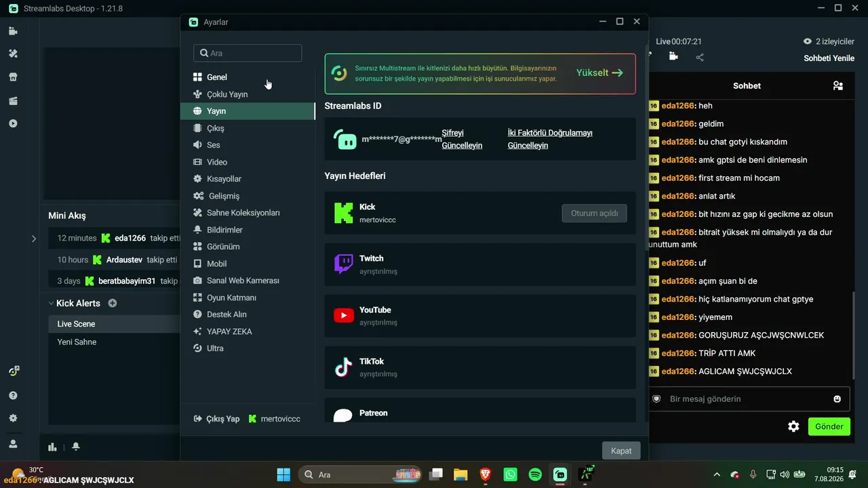The image size is (868, 488).
Task: Open the emoji picker in the chat box
Action: (837, 399)
